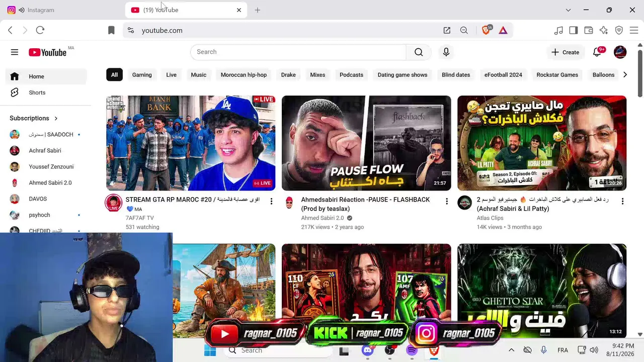View site information next to youtube.com

tap(131, 30)
